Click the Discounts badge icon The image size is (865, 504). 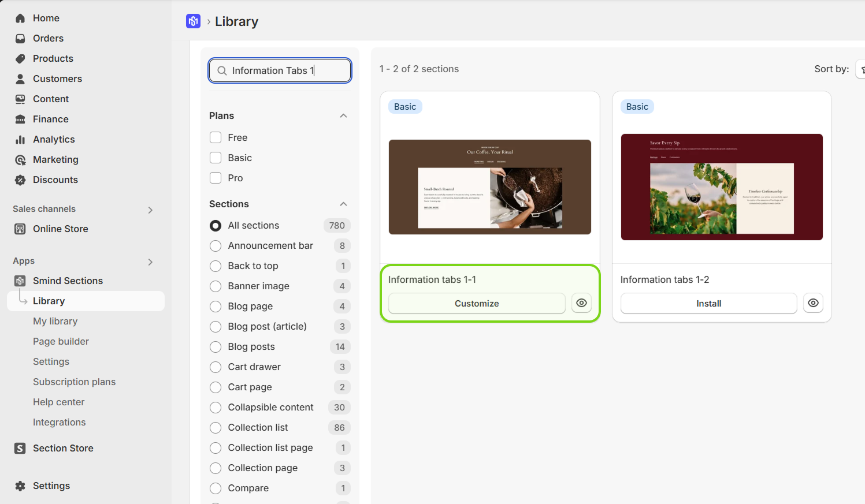20,180
